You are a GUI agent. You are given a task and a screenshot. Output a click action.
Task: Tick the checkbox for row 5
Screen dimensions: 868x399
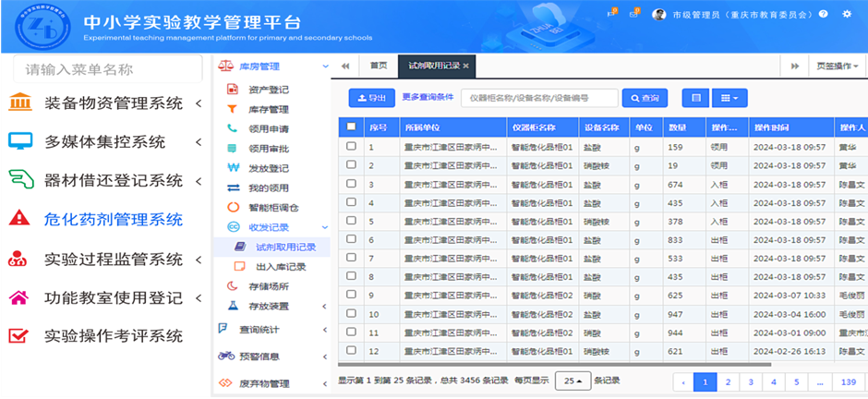coord(350,222)
